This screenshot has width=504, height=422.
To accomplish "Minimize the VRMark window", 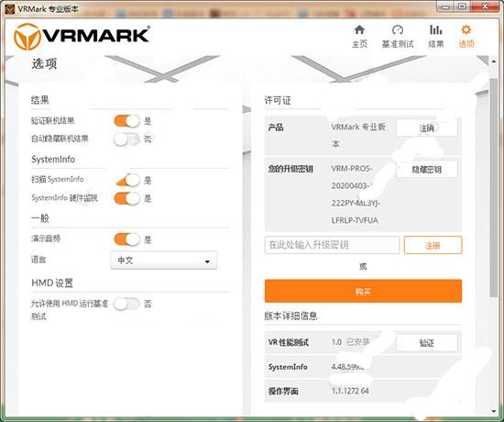I will point(445,6).
